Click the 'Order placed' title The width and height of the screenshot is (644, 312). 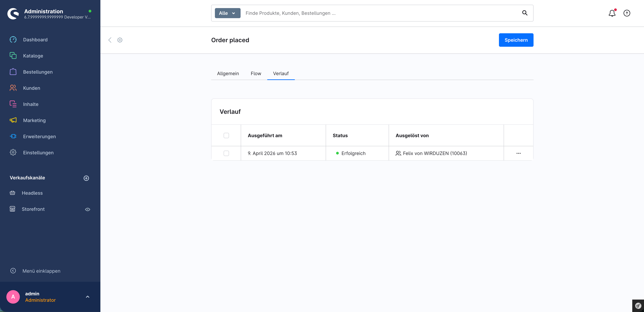click(230, 40)
